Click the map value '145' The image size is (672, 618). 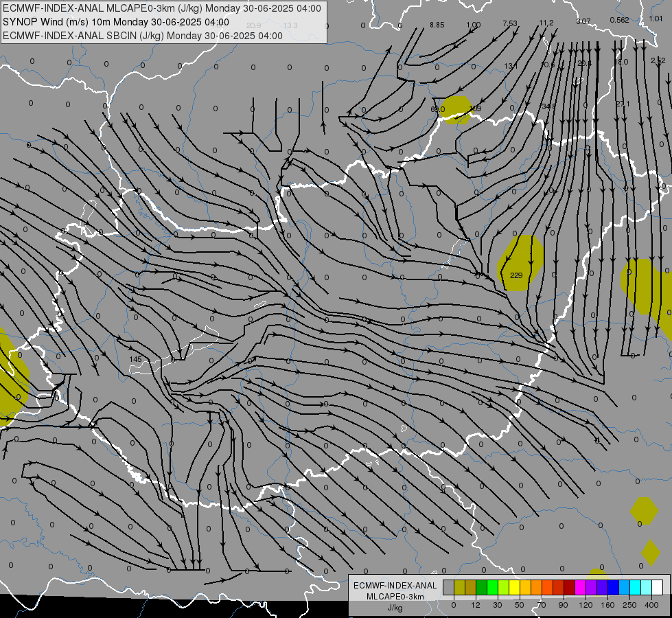[135, 359]
